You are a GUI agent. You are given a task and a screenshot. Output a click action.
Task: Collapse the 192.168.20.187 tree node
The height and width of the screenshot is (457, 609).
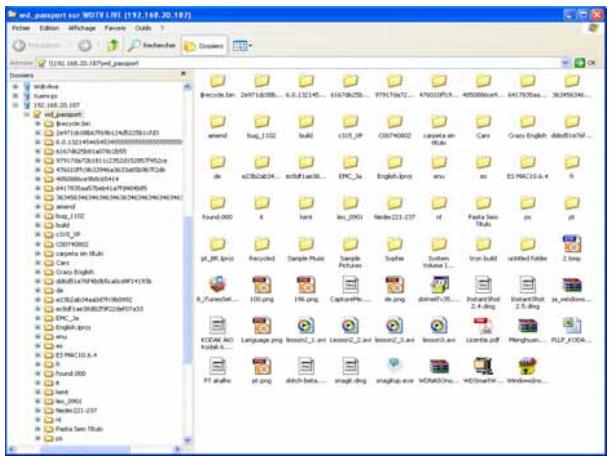click(16, 105)
